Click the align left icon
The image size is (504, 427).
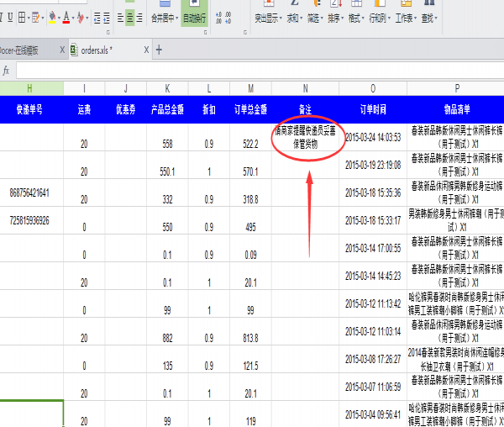(118, 17)
